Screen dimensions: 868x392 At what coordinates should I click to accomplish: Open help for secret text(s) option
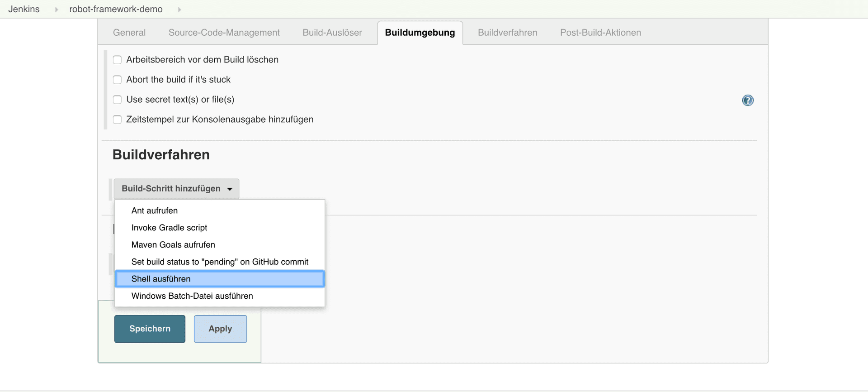point(748,100)
